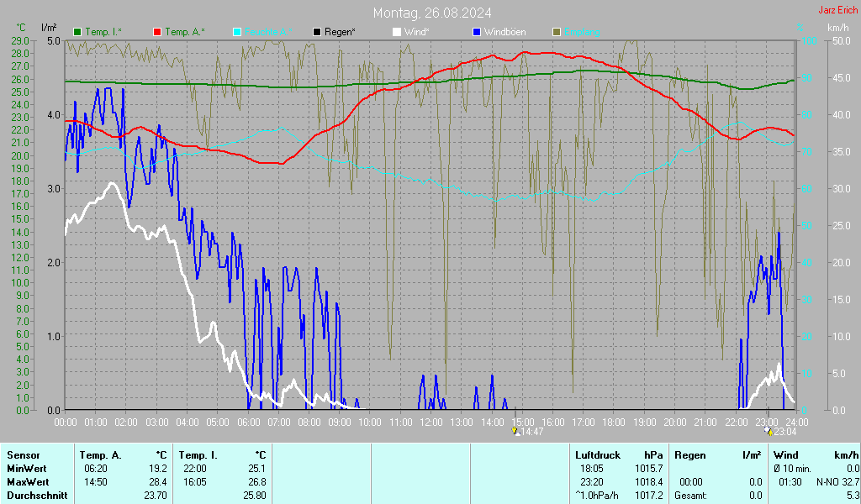Click the green Temp. I. legend swatch
The height and width of the screenshot is (504, 861).
(78, 32)
